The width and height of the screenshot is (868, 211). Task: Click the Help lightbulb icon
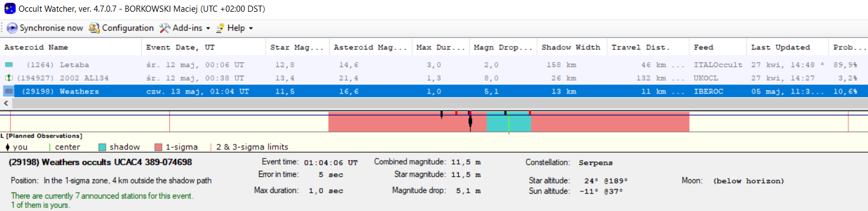point(220,28)
